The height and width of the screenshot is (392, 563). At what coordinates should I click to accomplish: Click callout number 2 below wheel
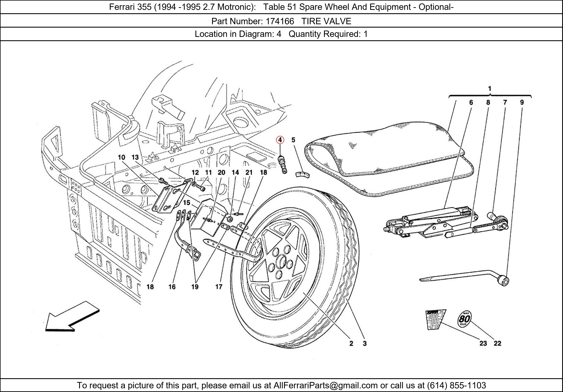(351, 343)
